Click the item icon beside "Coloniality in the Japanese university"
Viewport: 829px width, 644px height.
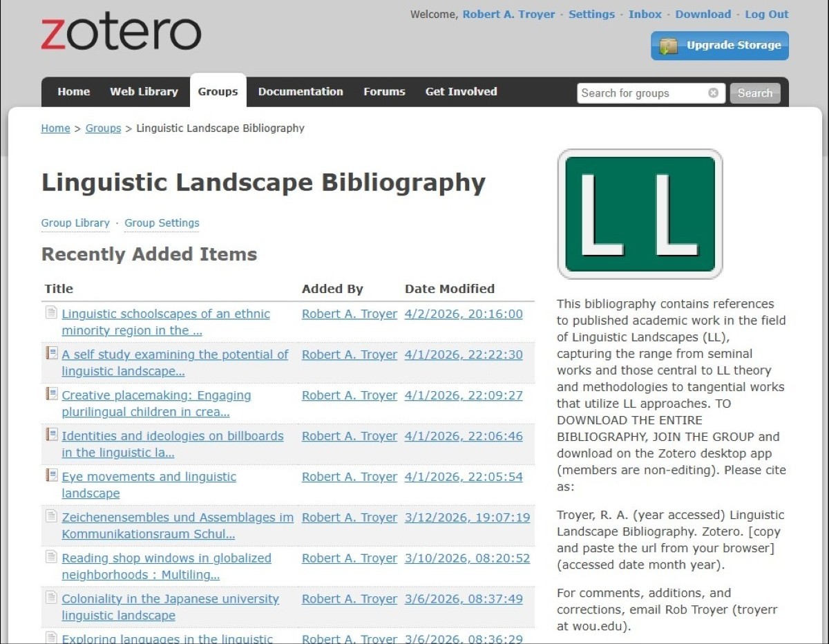(50, 598)
